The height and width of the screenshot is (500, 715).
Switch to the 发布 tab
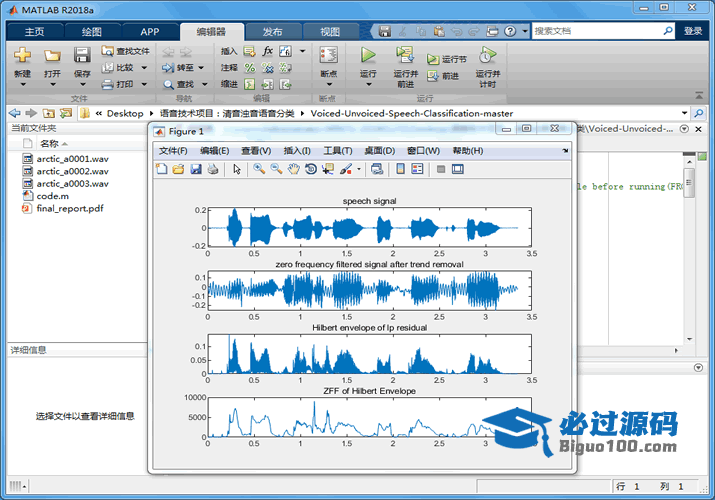click(272, 32)
